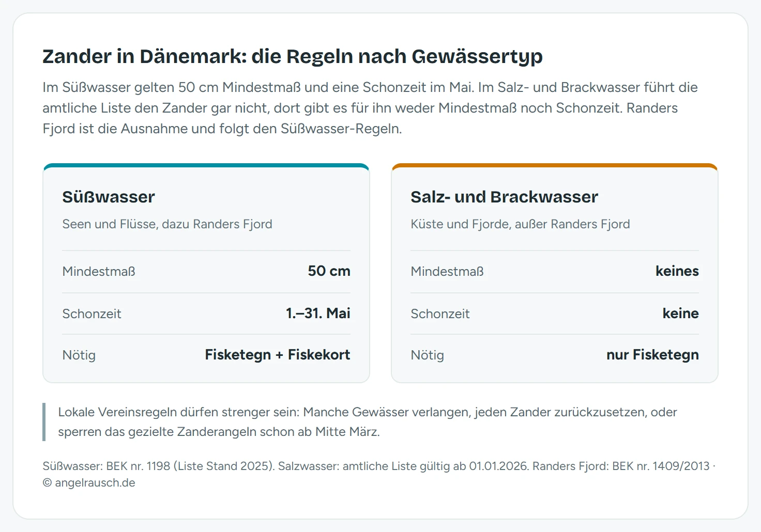The image size is (761, 532).
Task: Select the 'keine' Schonzeit value
Action: [x=681, y=314]
